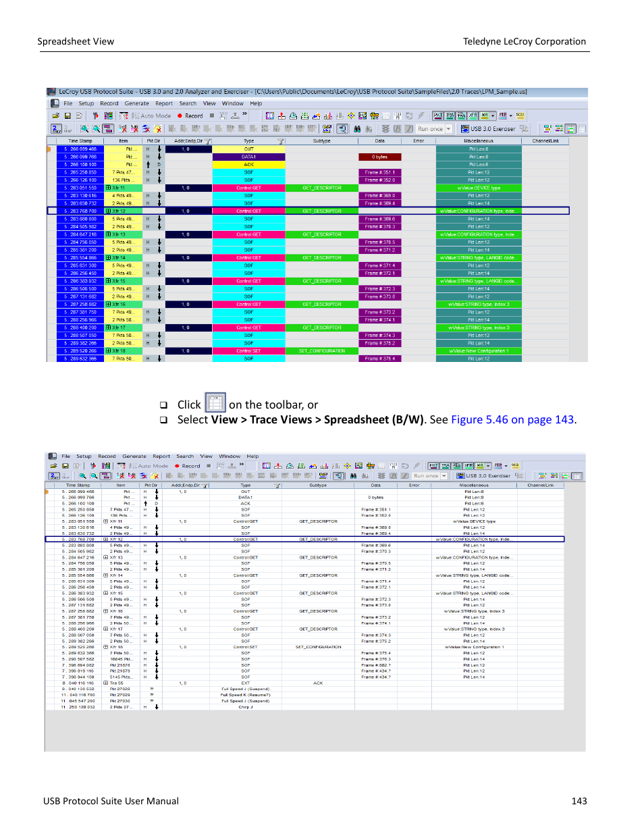Select Full Speed K (Resume?) row
This screenshot has width=644, height=834.
tap(305, 695)
